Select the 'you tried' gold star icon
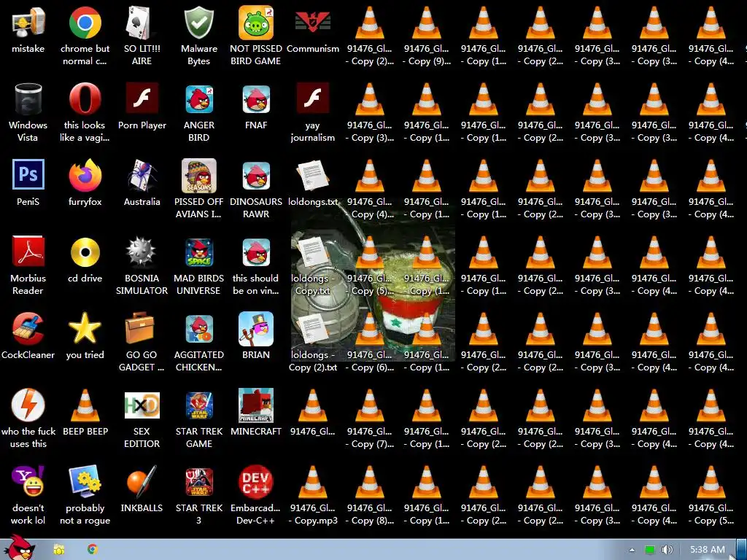The width and height of the screenshot is (747, 560). pyautogui.click(x=85, y=329)
